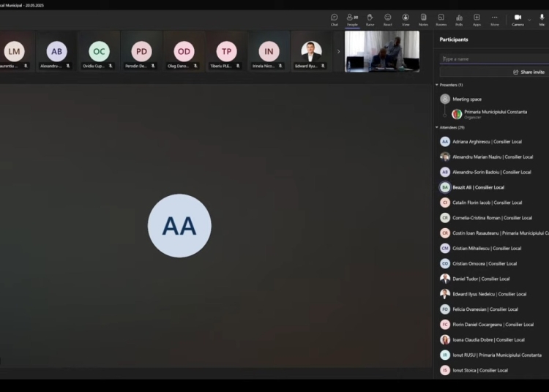Select Ionut Stoica in attendees
Screen dimensions: 549x392
(x=491, y=370)
